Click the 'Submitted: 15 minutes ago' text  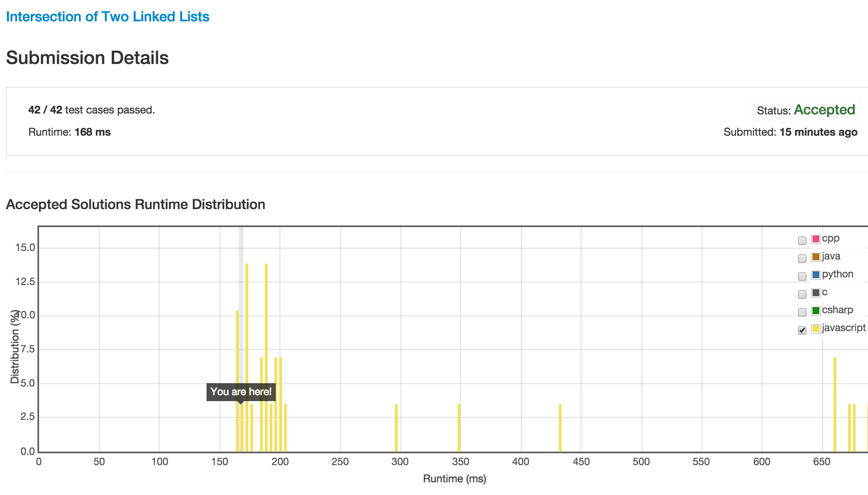click(x=790, y=132)
